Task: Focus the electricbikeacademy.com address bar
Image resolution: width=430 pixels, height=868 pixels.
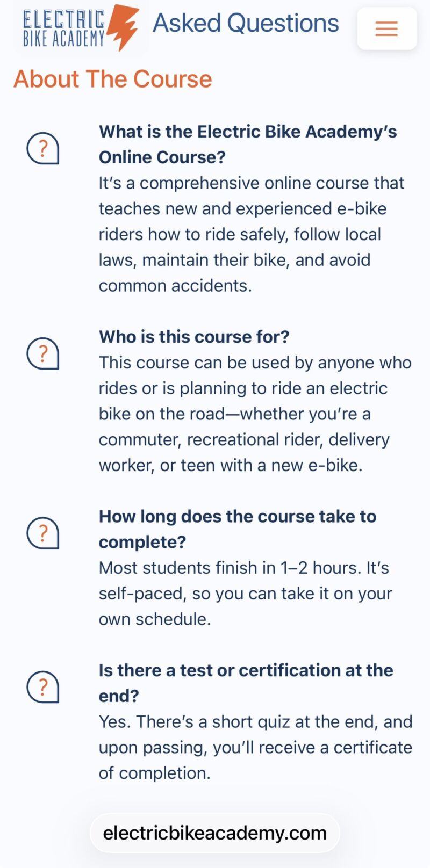Action: (x=215, y=833)
